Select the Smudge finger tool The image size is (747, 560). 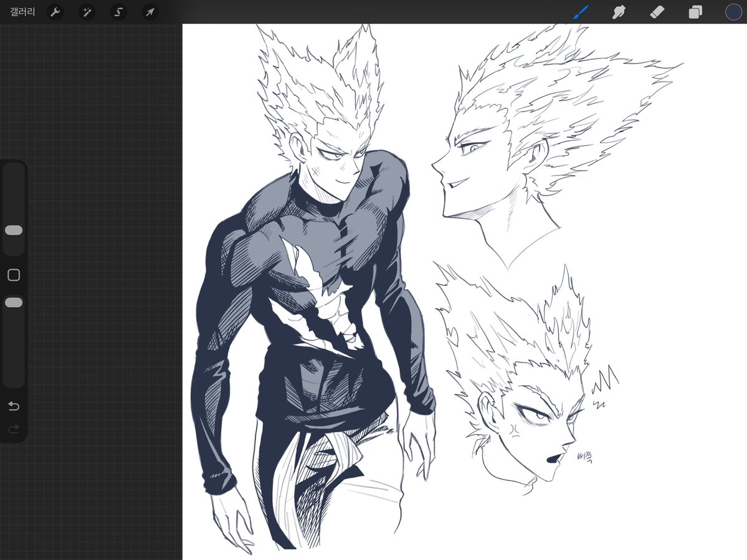pos(619,12)
